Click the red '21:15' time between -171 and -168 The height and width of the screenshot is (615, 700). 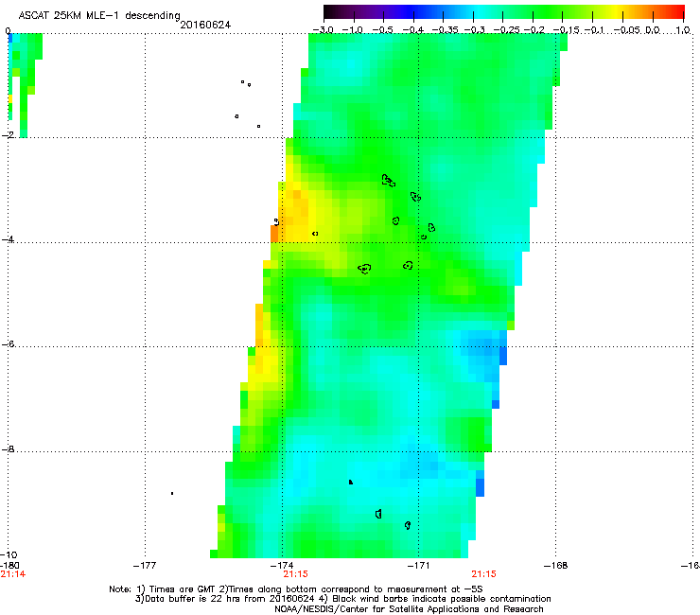click(x=484, y=574)
